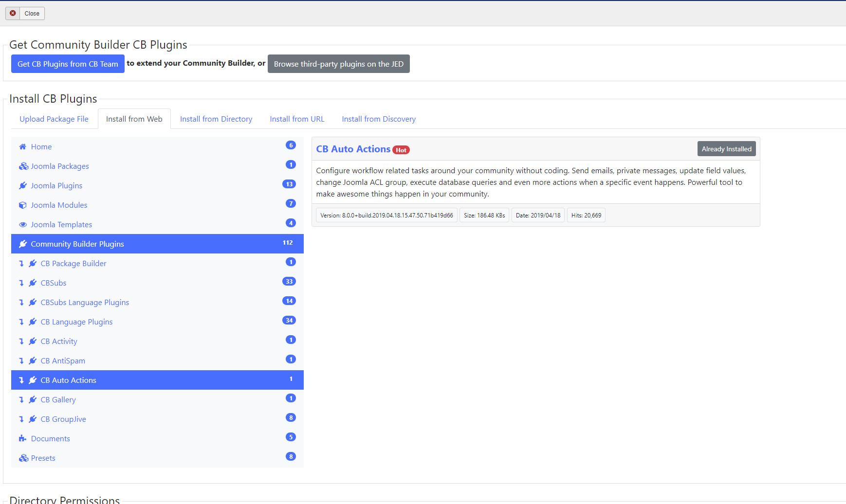Click the Version 8.0.0 build info box
This screenshot has width=846, height=504.
tap(386, 215)
